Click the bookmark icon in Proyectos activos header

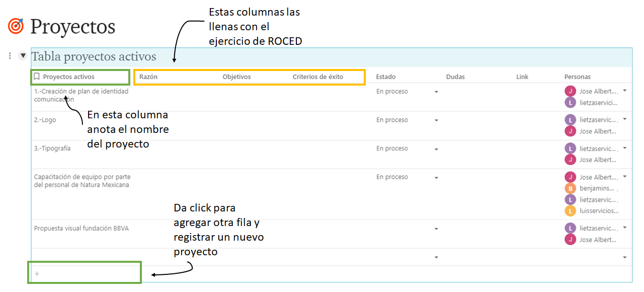pyautogui.click(x=37, y=77)
